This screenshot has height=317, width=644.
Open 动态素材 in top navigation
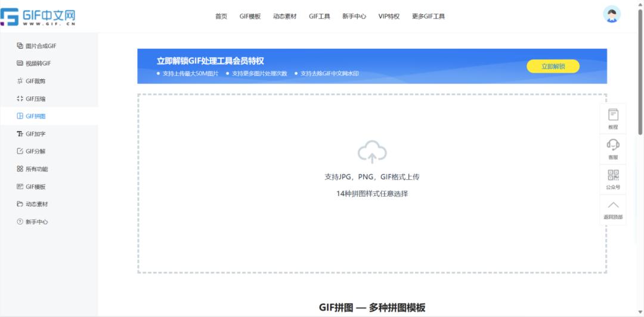point(284,17)
